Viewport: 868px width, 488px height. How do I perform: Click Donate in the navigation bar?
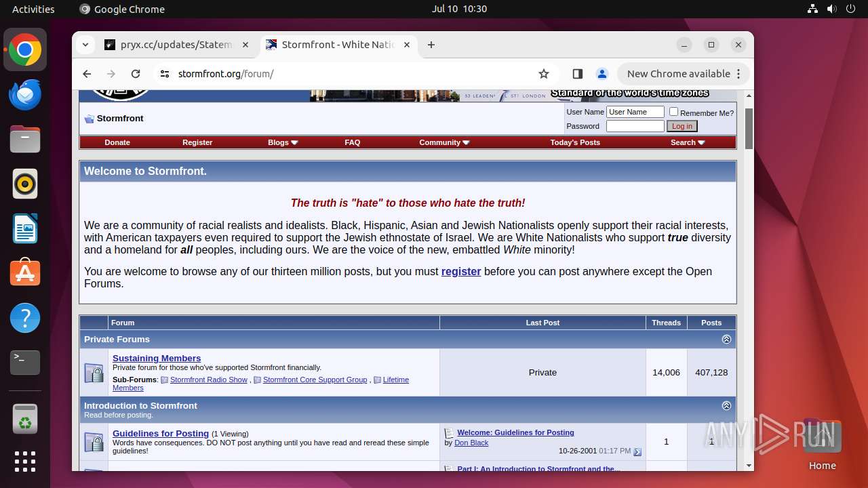pos(117,142)
